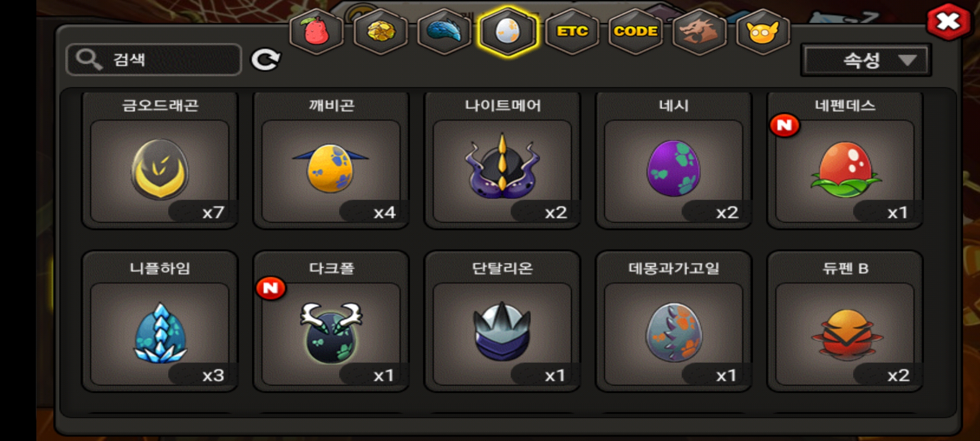The height and width of the screenshot is (441, 980).
Task: Select the 나이트메어 horned egg
Action: 502,160
